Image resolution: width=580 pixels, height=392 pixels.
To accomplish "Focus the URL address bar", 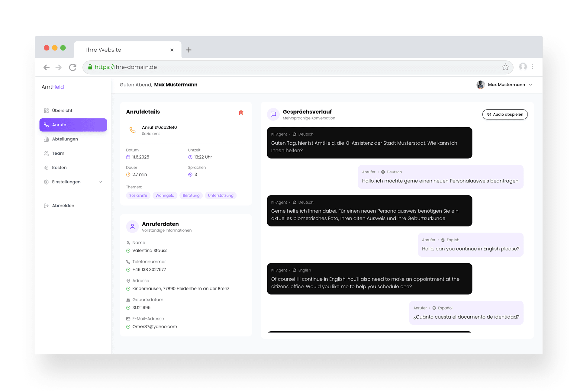I will (272, 67).
